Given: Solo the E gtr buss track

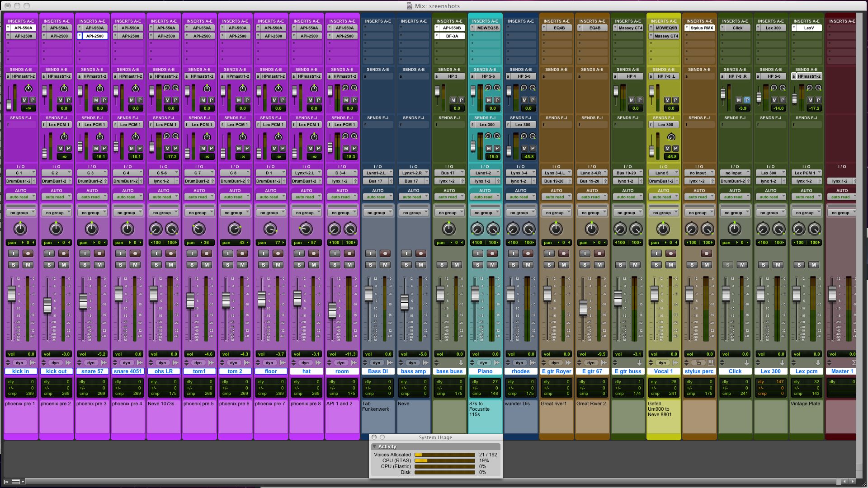Looking at the screenshot, I should tap(620, 265).
